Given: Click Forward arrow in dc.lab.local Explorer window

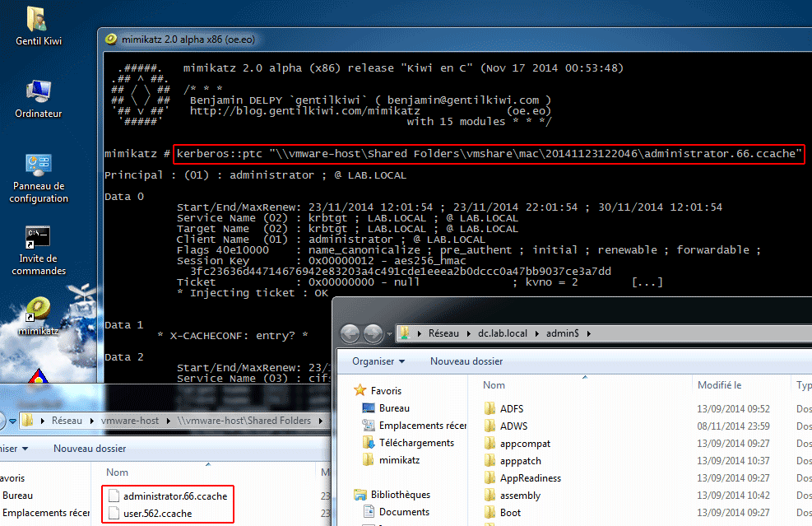Looking at the screenshot, I should pyautogui.click(x=373, y=333).
